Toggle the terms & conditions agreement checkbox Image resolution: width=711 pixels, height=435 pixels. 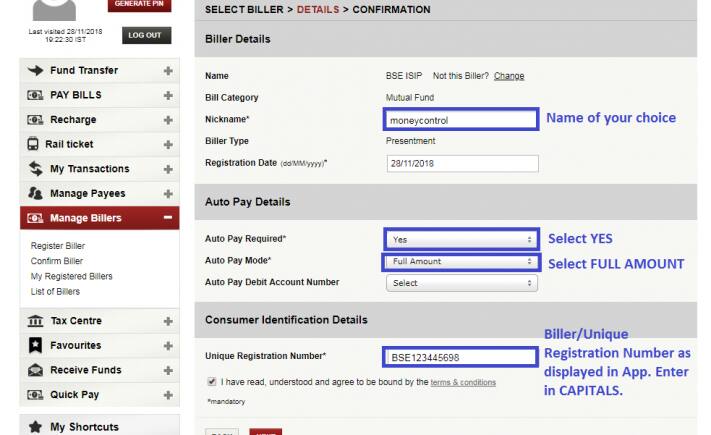coord(211,382)
